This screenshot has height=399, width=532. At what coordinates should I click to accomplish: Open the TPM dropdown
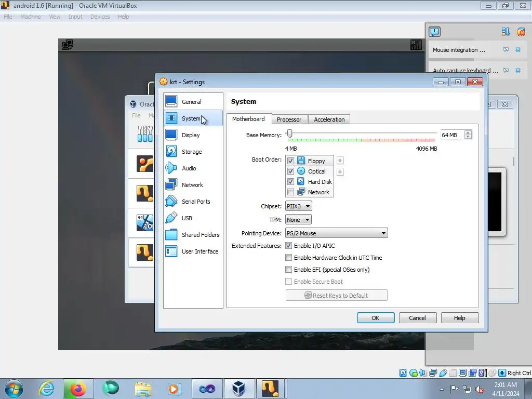pos(298,220)
